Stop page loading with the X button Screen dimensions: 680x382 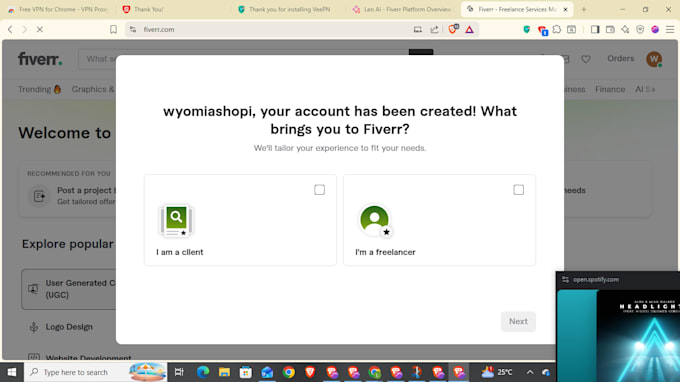pos(39,29)
